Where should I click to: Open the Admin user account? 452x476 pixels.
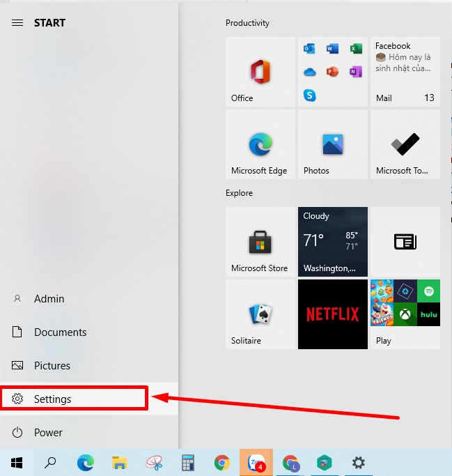[49, 299]
